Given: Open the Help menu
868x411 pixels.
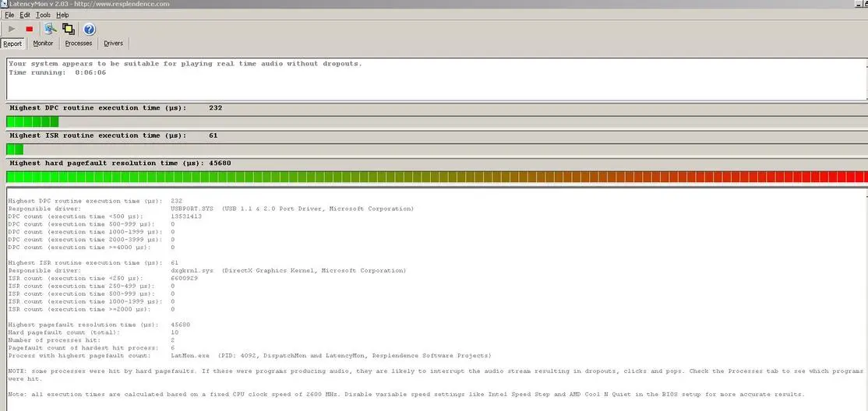Looking at the screenshot, I should (x=62, y=15).
